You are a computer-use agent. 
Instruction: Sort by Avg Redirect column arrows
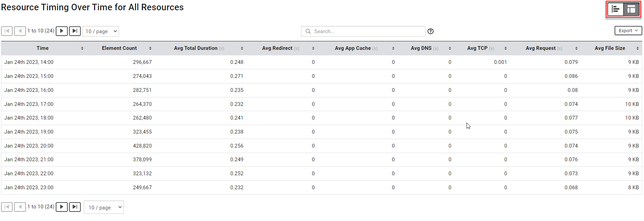(x=313, y=49)
